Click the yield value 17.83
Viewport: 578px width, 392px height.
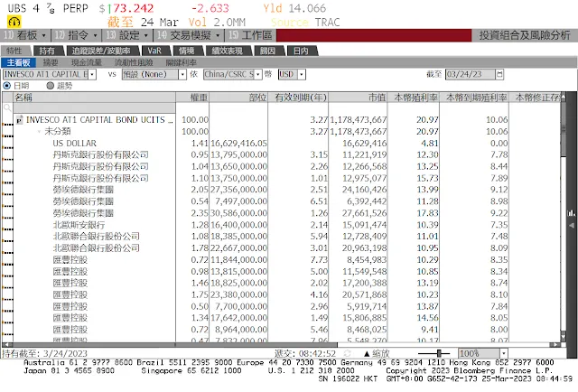coord(427,213)
